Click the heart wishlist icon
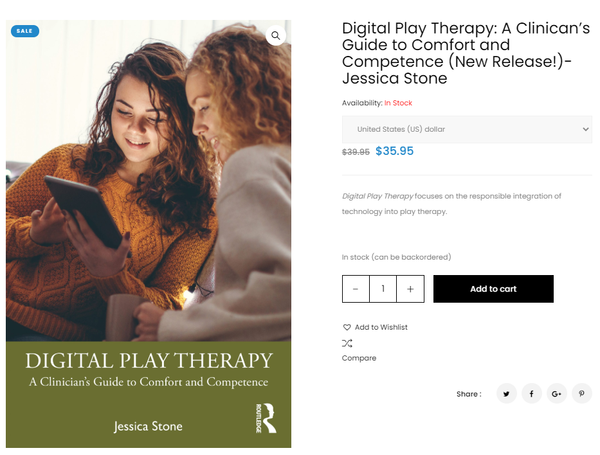 tap(347, 327)
